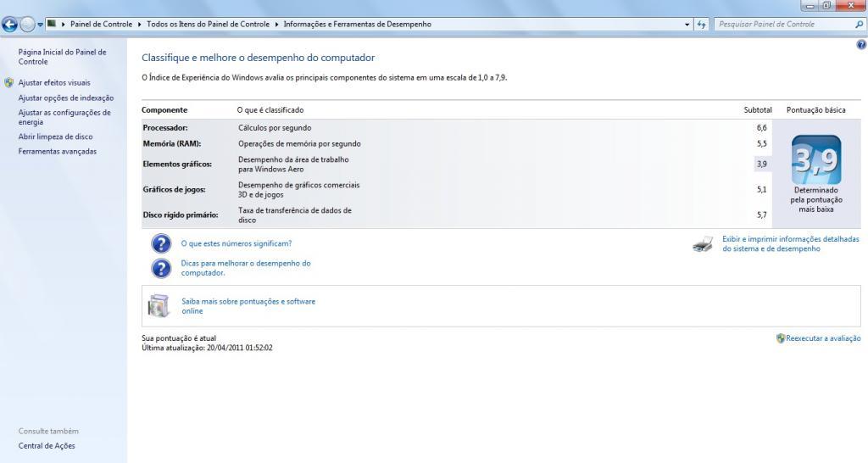Click the Control Panel icon in address bar
Image resolution: width=868 pixels, height=463 pixels.
point(52,24)
